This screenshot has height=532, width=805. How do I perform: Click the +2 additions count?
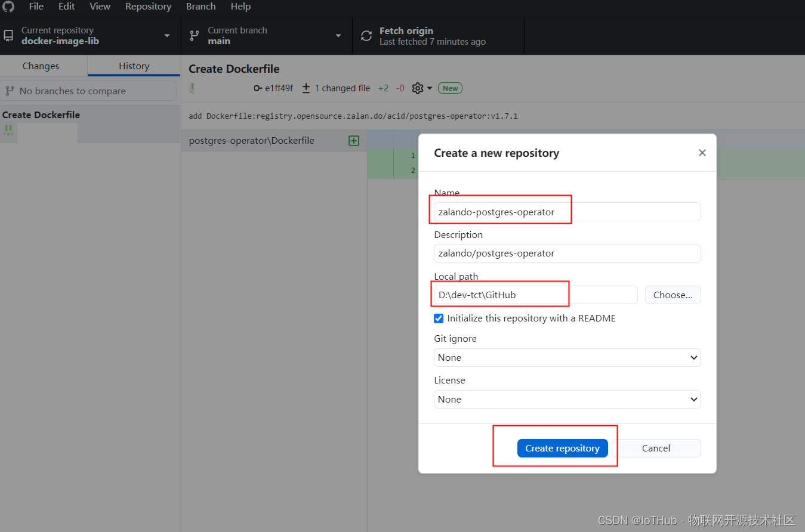[x=383, y=88]
